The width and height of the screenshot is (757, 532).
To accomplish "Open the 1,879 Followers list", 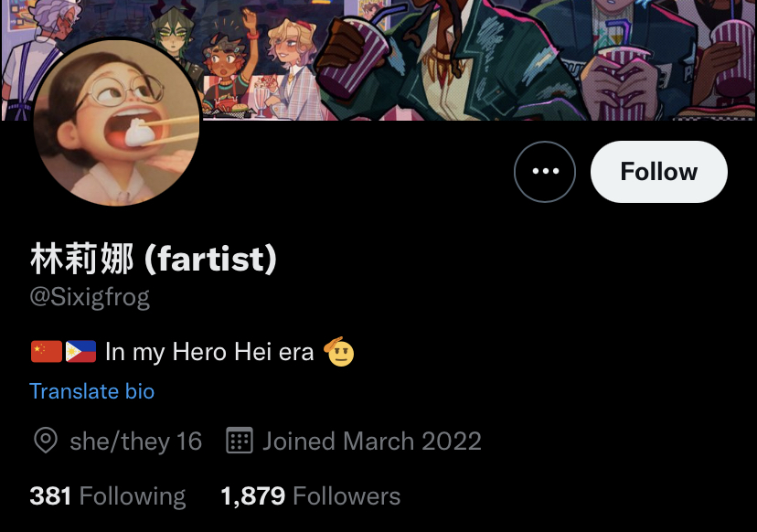I will pos(311,496).
